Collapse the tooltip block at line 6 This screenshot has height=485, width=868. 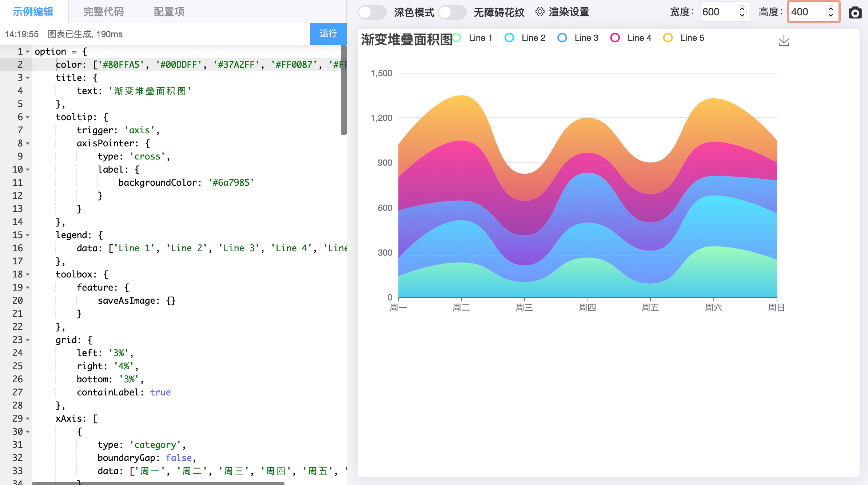point(28,117)
